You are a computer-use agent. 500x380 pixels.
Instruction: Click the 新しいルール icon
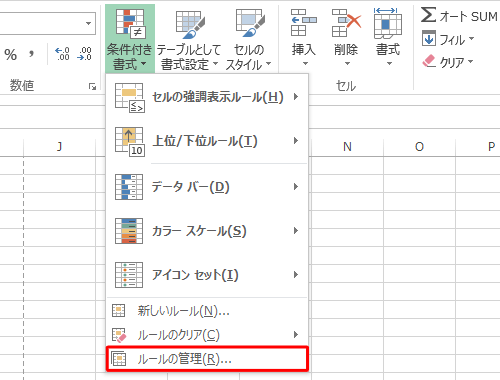(119, 311)
